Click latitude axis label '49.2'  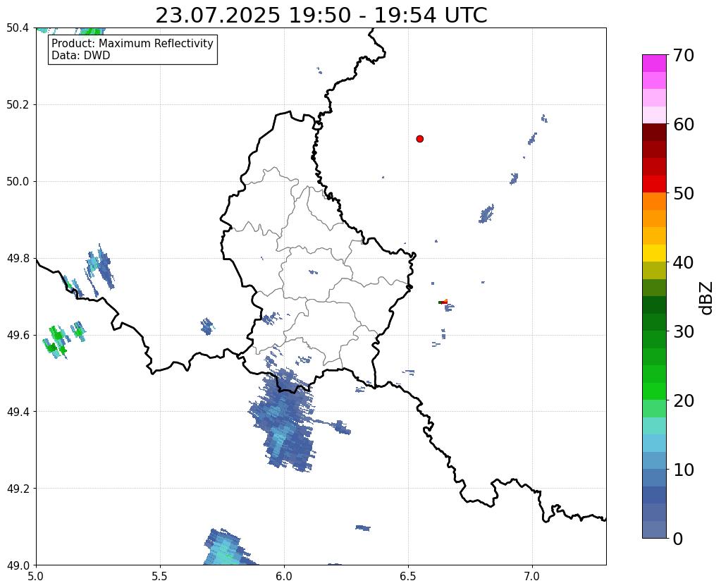pyautogui.click(x=18, y=488)
